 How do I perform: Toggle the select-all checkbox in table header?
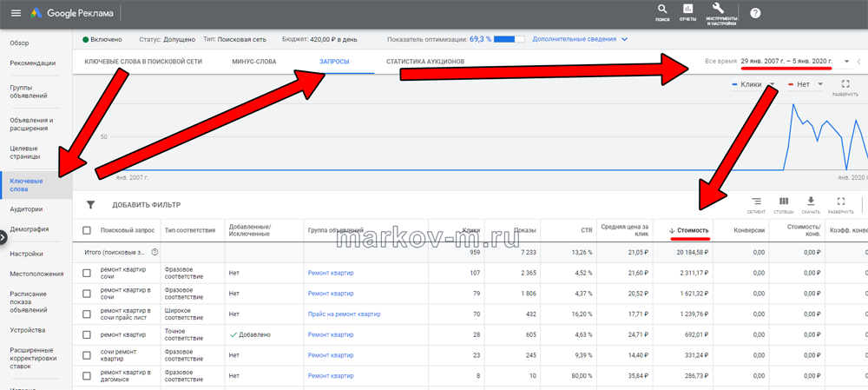(x=86, y=230)
